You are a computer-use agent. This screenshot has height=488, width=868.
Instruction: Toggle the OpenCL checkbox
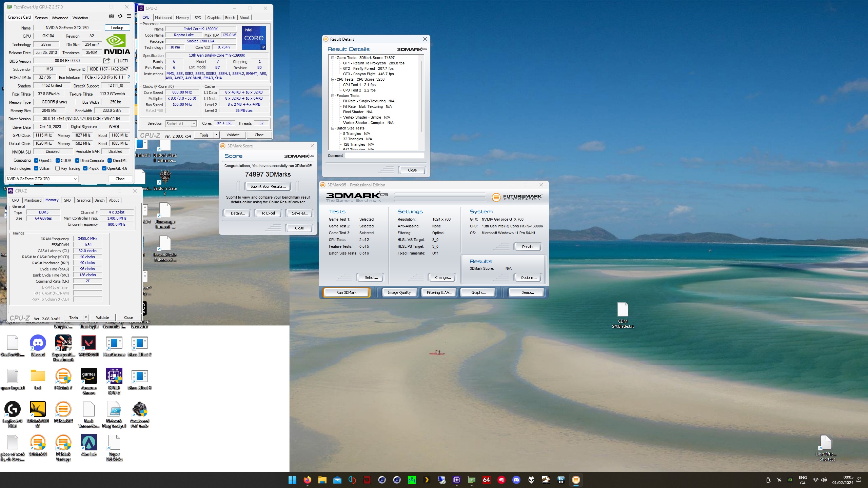pyautogui.click(x=36, y=161)
